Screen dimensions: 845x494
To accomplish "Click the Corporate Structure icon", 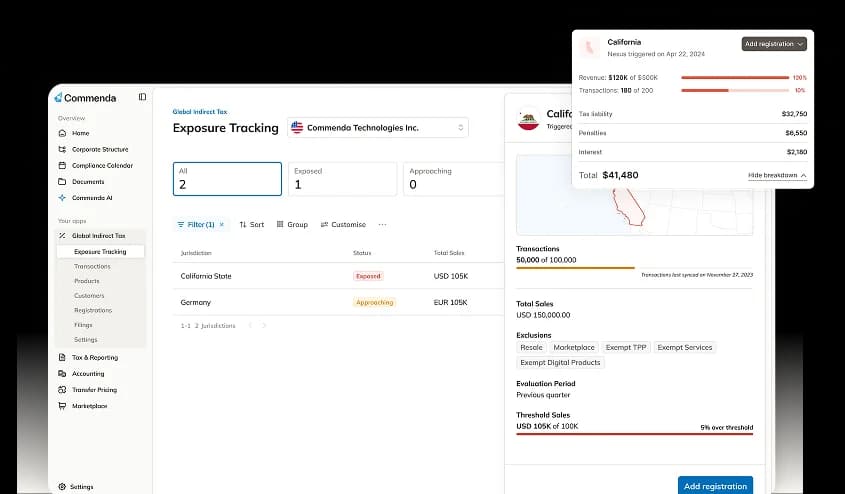I will [x=62, y=149].
